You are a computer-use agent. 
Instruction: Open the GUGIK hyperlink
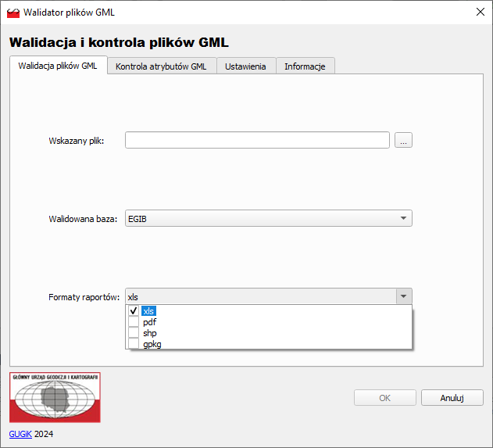tap(20, 434)
